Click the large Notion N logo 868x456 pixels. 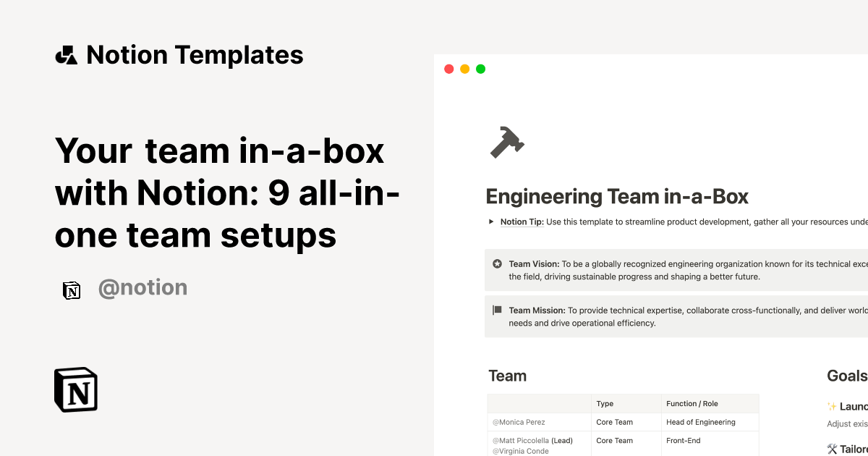[75, 389]
